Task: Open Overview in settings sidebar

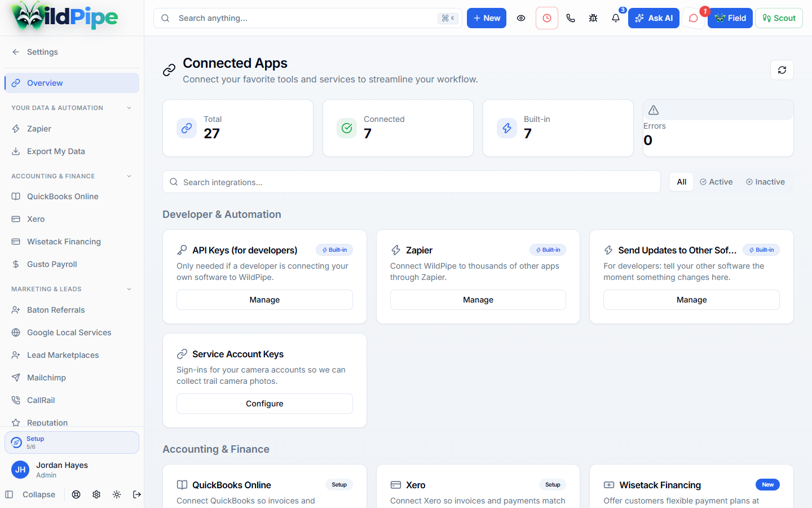Action: tap(72, 83)
